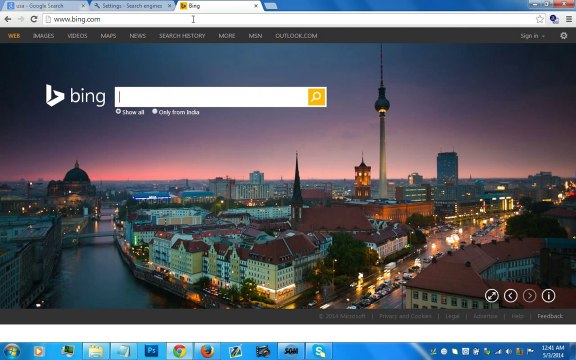
Task: Open Feedback link in footer
Action: click(x=550, y=316)
